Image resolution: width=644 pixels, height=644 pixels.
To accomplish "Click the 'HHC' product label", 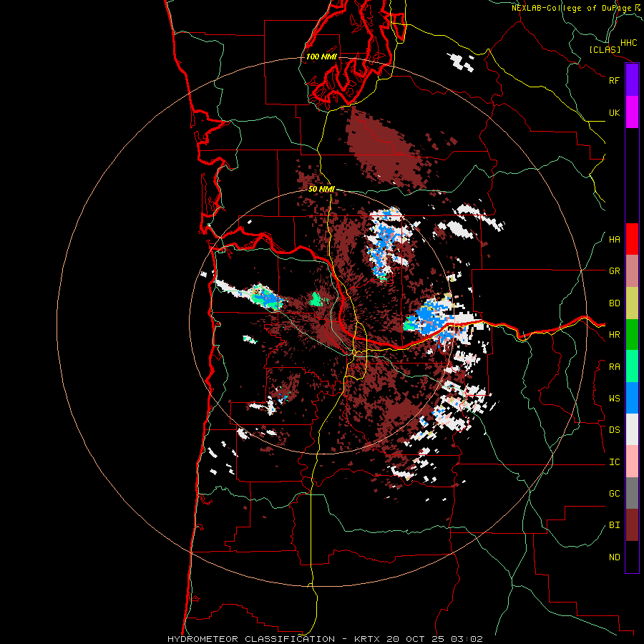I will click(x=629, y=43).
